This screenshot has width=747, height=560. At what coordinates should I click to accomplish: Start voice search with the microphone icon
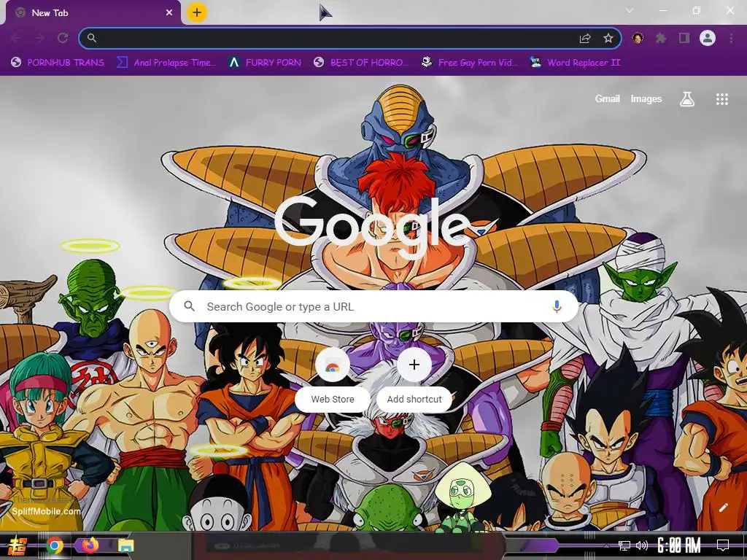pos(557,307)
